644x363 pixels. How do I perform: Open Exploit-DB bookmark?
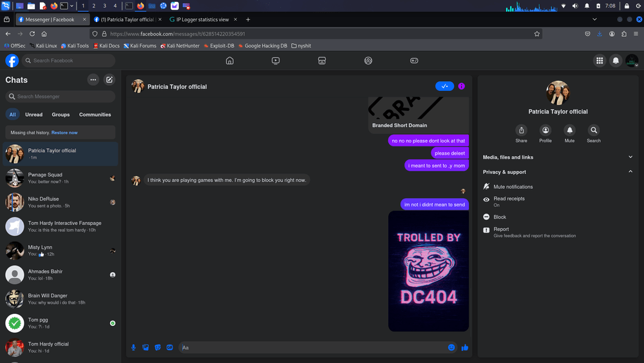(x=219, y=46)
